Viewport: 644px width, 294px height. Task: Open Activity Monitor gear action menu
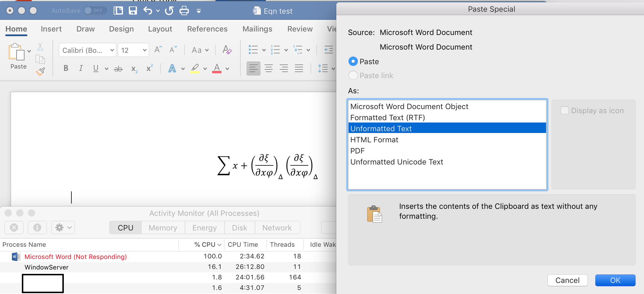pyautogui.click(x=63, y=228)
